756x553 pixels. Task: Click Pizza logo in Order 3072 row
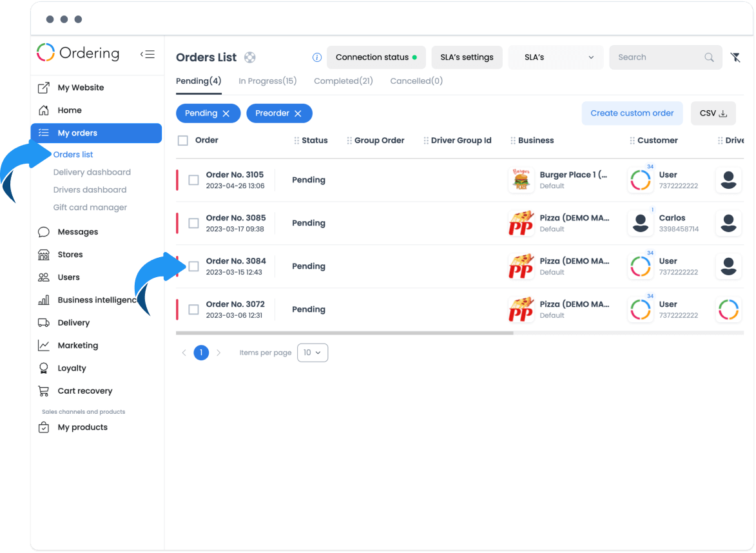(521, 309)
